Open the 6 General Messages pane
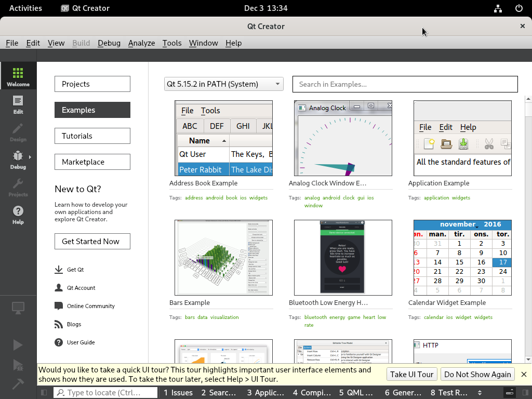 pos(403,393)
